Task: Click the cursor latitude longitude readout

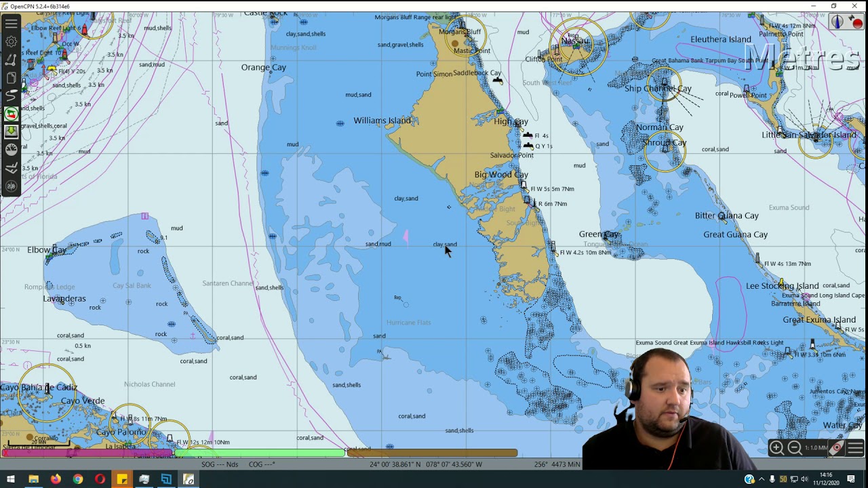Action: [x=426, y=464]
